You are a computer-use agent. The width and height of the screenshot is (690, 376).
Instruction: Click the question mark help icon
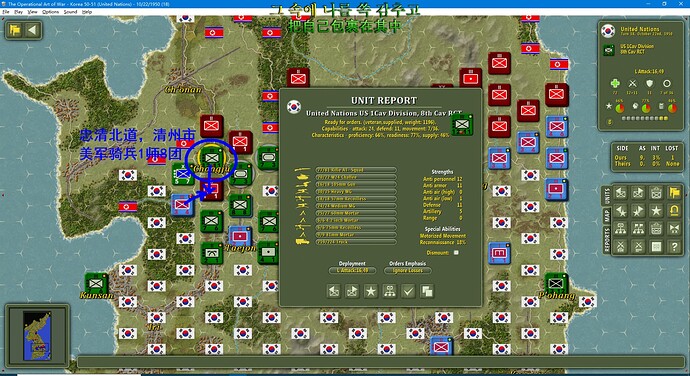click(674, 247)
